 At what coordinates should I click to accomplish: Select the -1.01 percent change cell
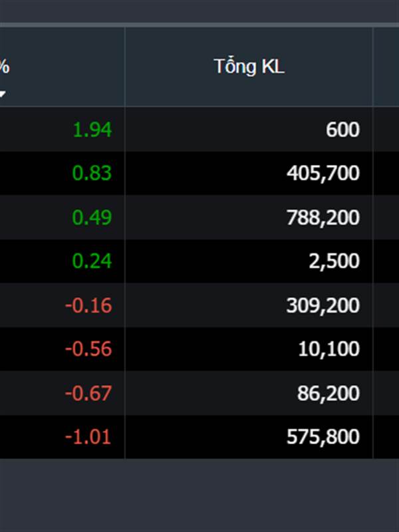point(62,437)
